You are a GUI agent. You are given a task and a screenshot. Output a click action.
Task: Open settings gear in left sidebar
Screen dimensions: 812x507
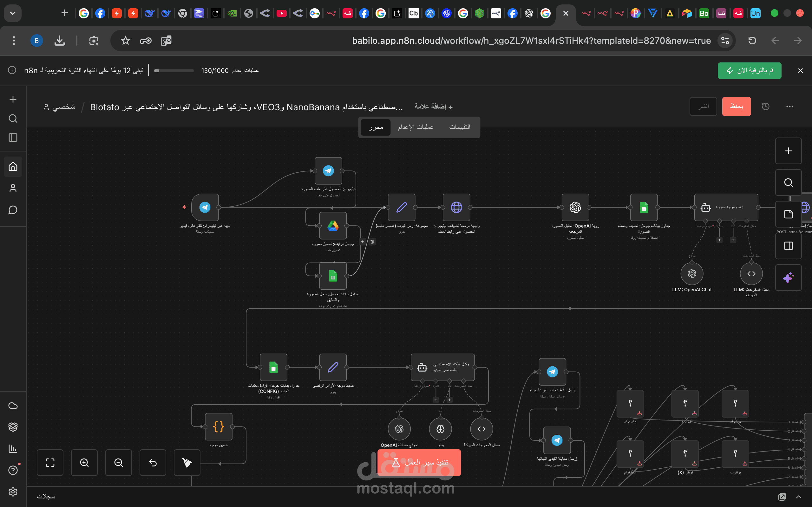(x=13, y=491)
